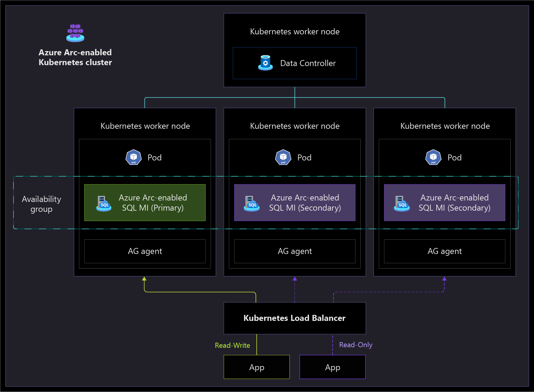The width and height of the screenshot is (534, 392).
Task: Click the SQL icon in the rightmost Secondary box
Action: (402, 203)
